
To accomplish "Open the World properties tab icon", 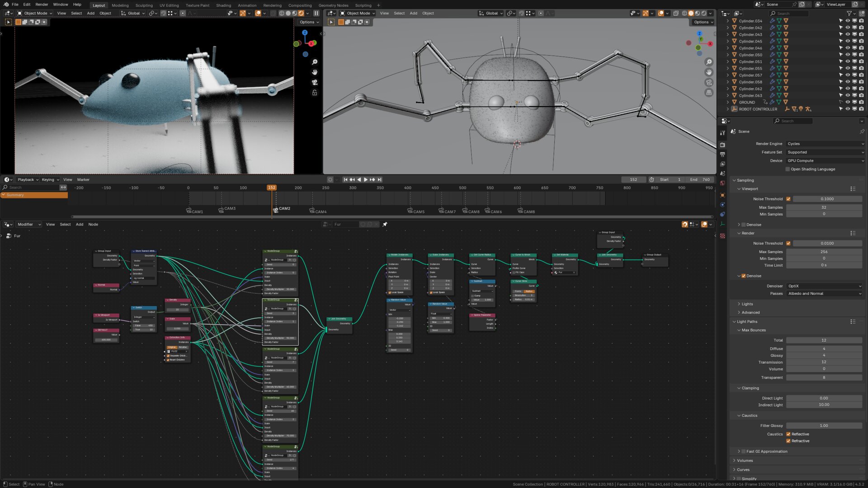I will (722, 183).
